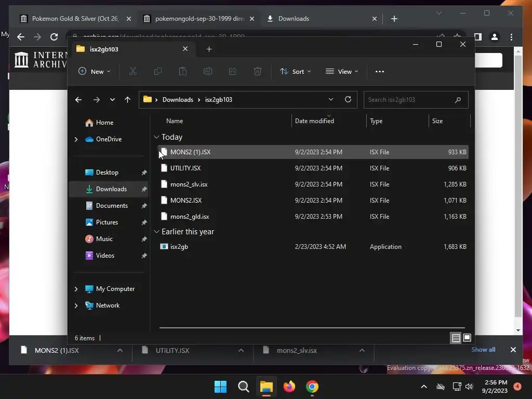Click Downloads in the address breadcrumb
This screenshot has height=399, width=532.
tap(178, 100)
